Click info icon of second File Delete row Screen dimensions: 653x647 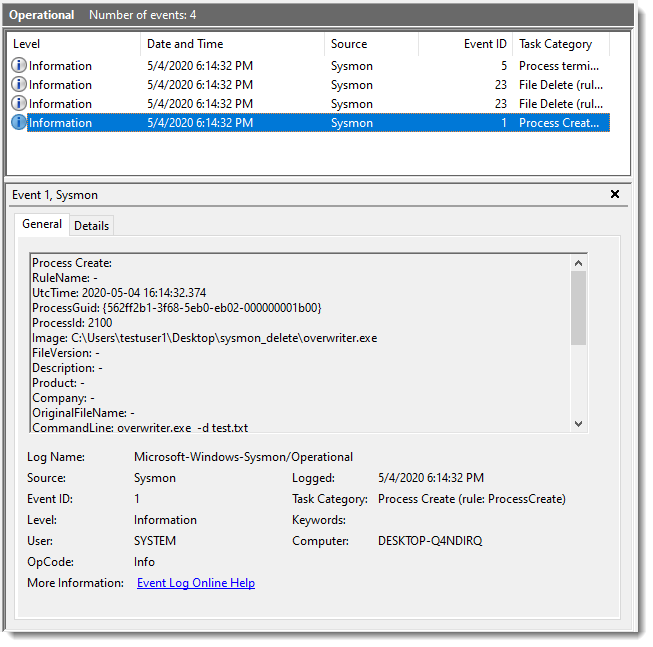[19, 104]
